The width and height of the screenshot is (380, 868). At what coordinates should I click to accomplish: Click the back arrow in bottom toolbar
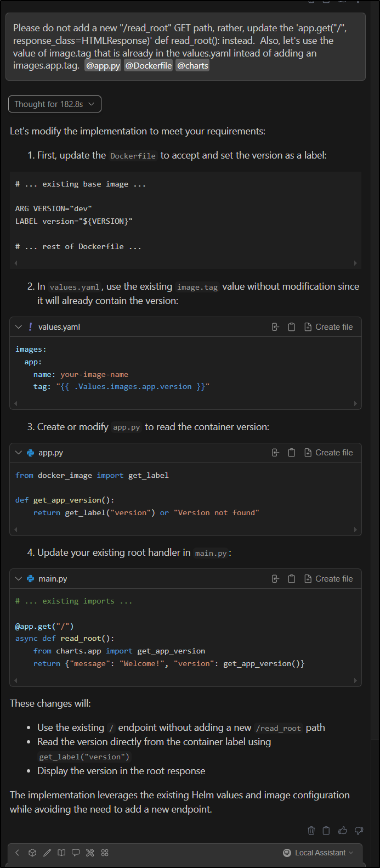click(x=16, y=852)
